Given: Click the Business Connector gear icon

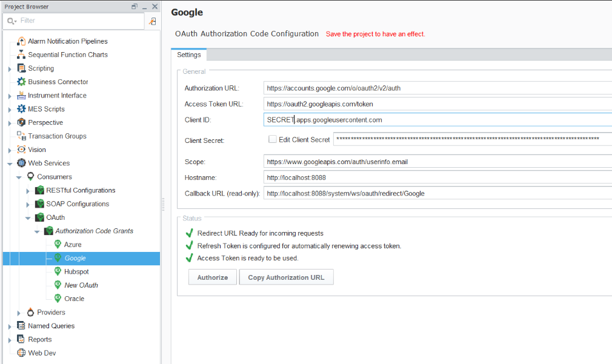Looking at the screenshot, I should (x=21, y=82).
